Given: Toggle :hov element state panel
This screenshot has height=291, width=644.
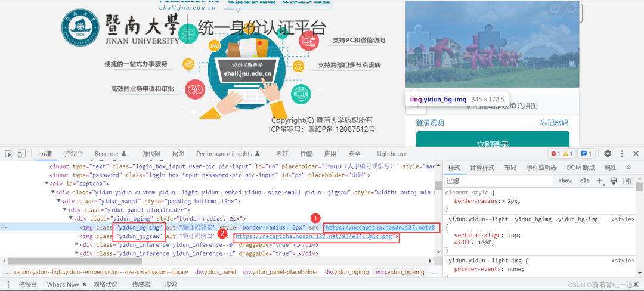Looking at the screenshot, I should pos(565,181).
